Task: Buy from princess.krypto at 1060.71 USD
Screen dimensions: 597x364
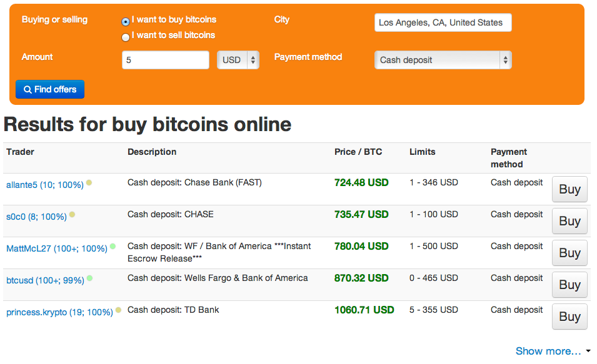Action: point(569,317)
